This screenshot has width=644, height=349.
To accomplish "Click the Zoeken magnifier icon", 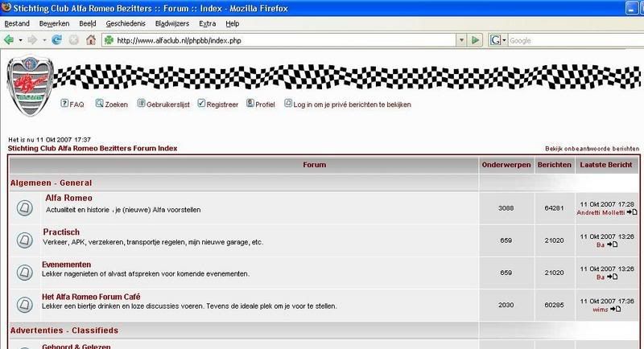I will 99,104.
